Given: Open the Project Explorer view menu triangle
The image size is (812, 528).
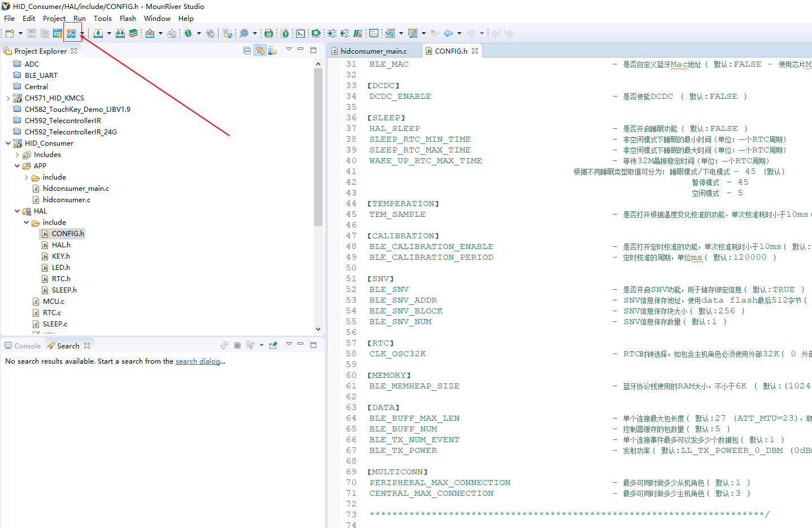Looking at the screenshot, I should click(289, 49).
